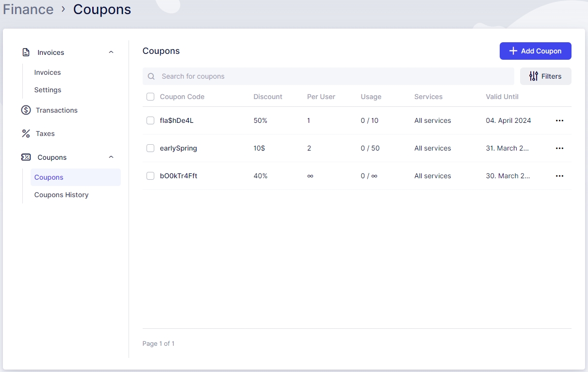Click the Invoices document icon in sidebar
Viewport: 588px width, 372px height.
coord(26,52)
